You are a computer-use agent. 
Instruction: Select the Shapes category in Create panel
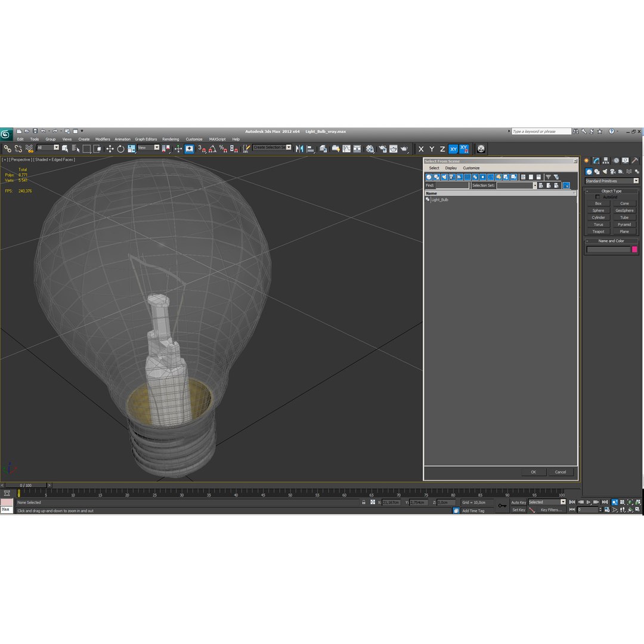[597, 172]
